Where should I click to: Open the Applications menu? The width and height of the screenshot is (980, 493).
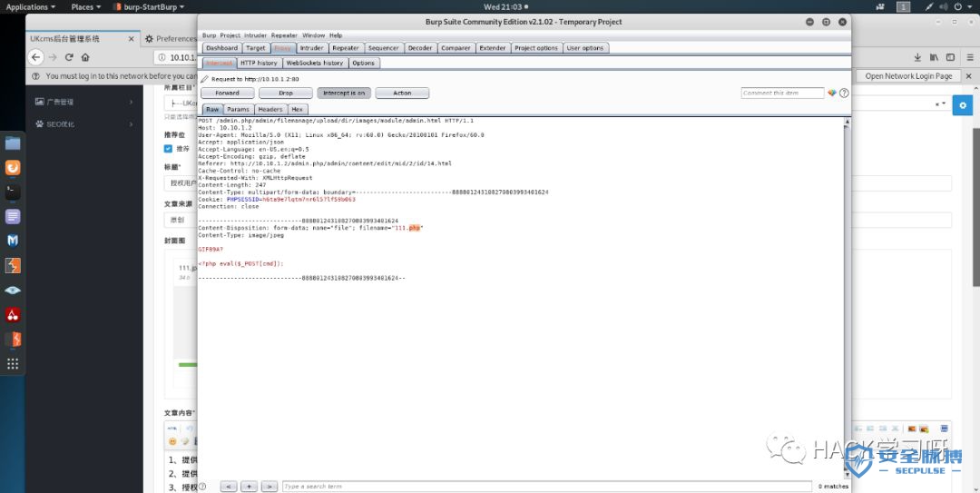30,7
